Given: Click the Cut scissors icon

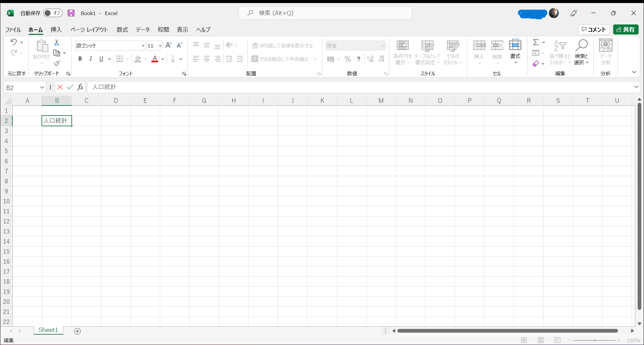Looking at the screenshot, I should coord(57,43).
